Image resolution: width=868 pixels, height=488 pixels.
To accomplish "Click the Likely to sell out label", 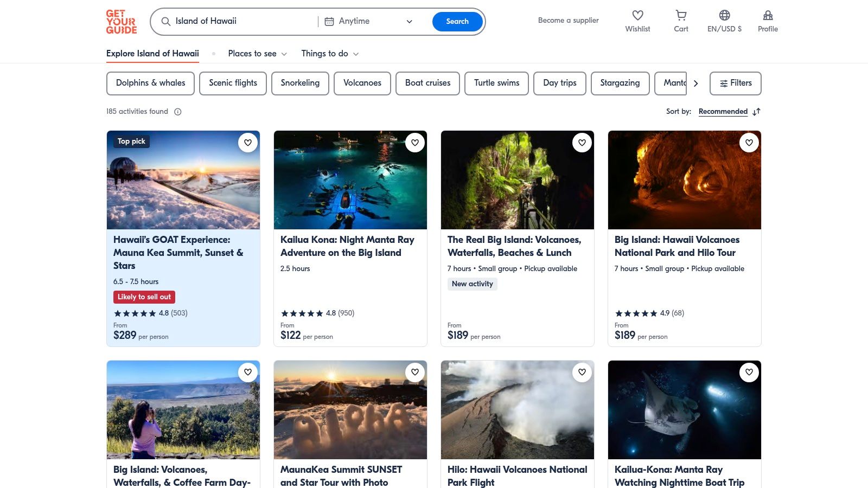I will (x=144, y=297).
